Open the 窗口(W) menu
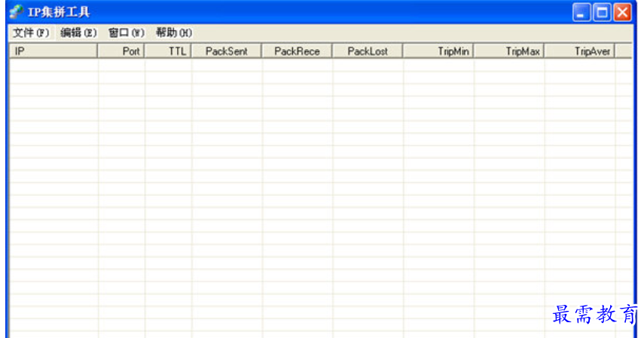Viewport: 644px width, 338px height. click(x=126, y=33)
